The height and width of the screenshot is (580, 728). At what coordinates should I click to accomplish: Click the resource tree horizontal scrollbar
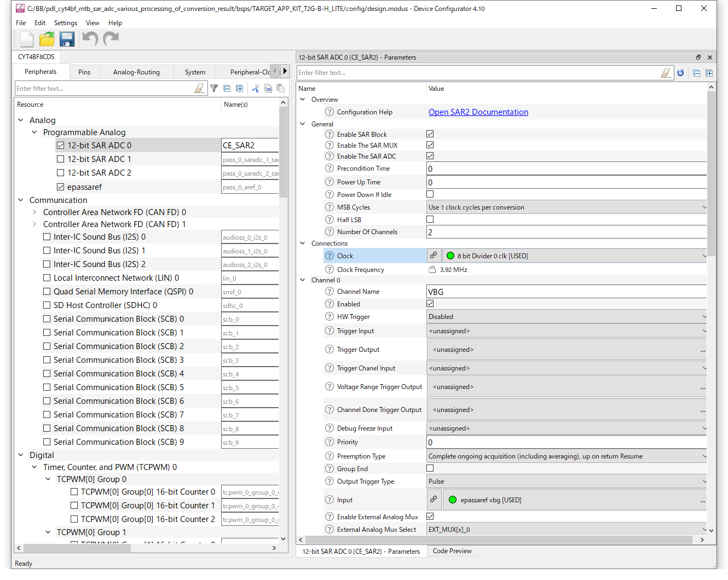(x=77, y=548)
